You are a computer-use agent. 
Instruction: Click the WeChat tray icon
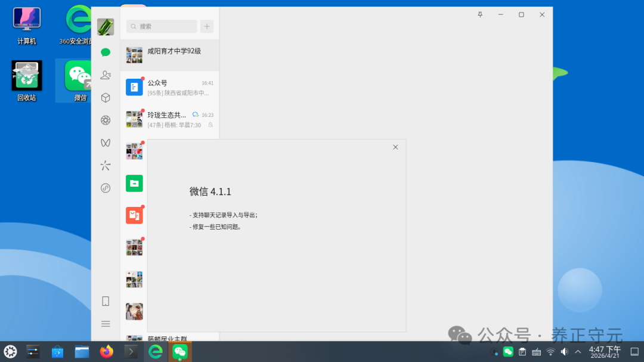click(508, 352)
